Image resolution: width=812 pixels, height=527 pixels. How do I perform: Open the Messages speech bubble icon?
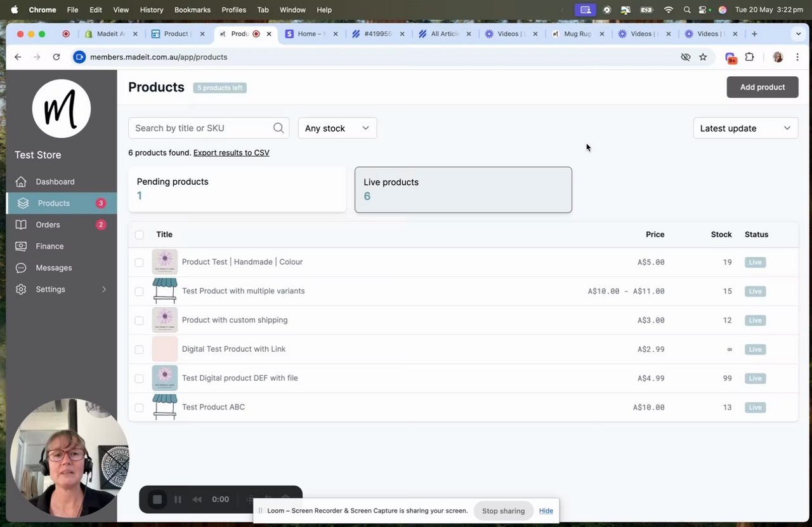tap(21, 268)
